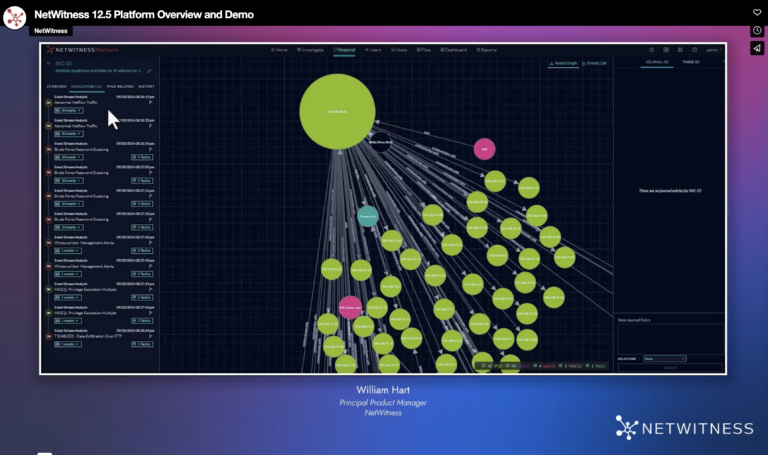Image resolution: width=768 pixels, height=455 pixels.
Task: Click the tools wrench icon in header
Action: tap(679, 49)
